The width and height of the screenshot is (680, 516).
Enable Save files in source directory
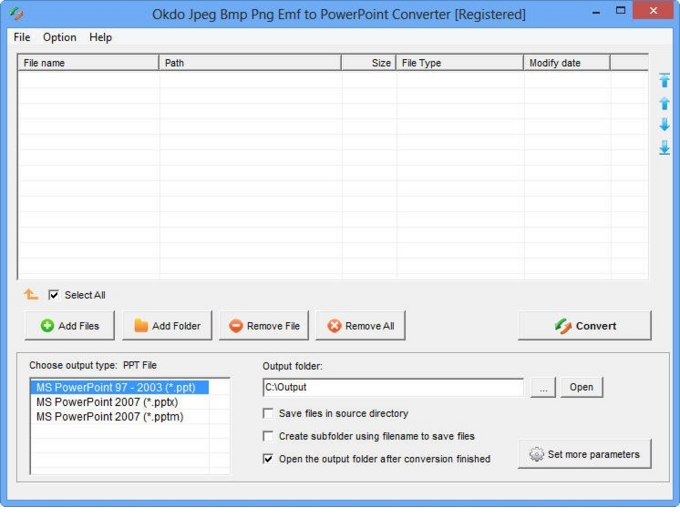click(x=268, y=413)
